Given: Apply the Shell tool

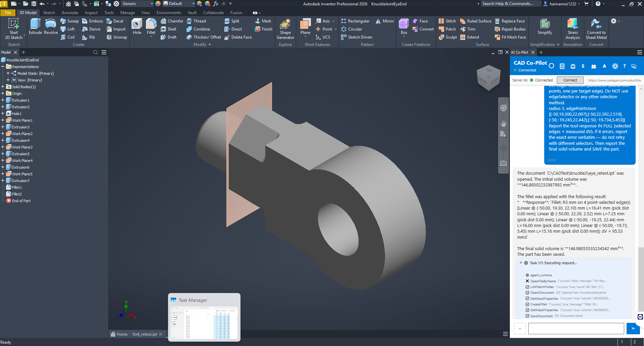Looking at the screenshot, I should point(168,29).
